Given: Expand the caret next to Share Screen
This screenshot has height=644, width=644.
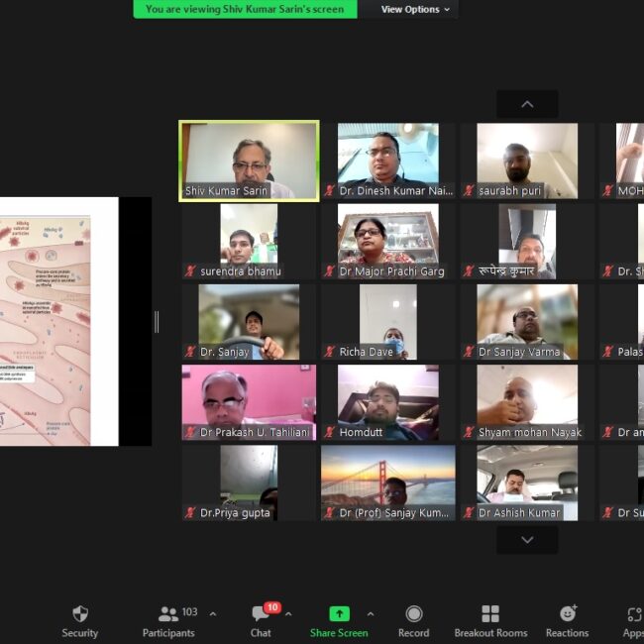Looking at the screenshot, I should [x=371, y=614].
